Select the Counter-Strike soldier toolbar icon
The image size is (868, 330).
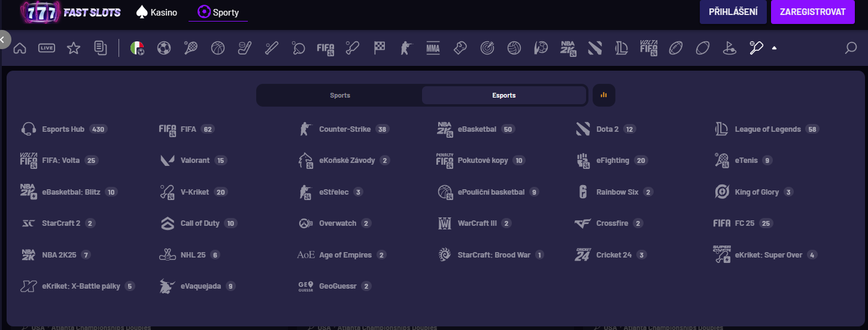coord(406,49)
